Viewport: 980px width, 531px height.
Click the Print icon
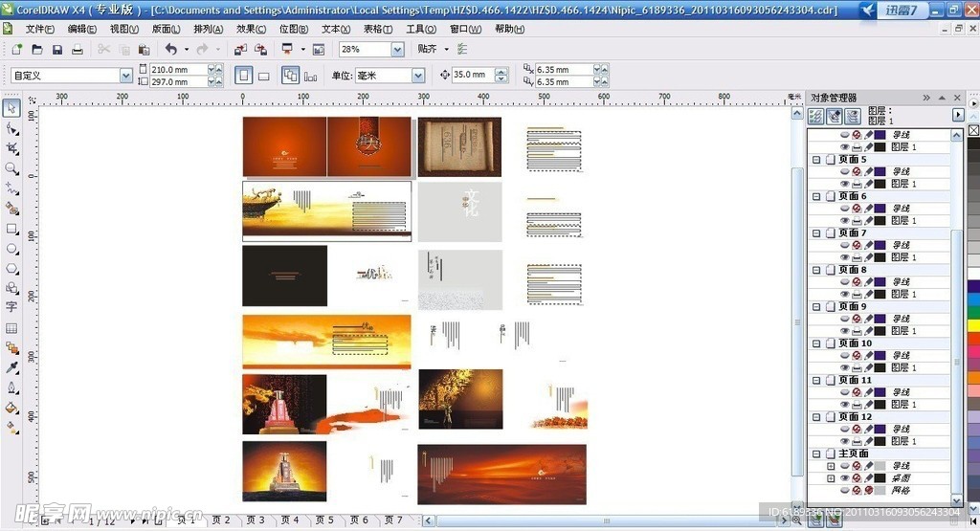pyautogui.click(x=78, y=49)
